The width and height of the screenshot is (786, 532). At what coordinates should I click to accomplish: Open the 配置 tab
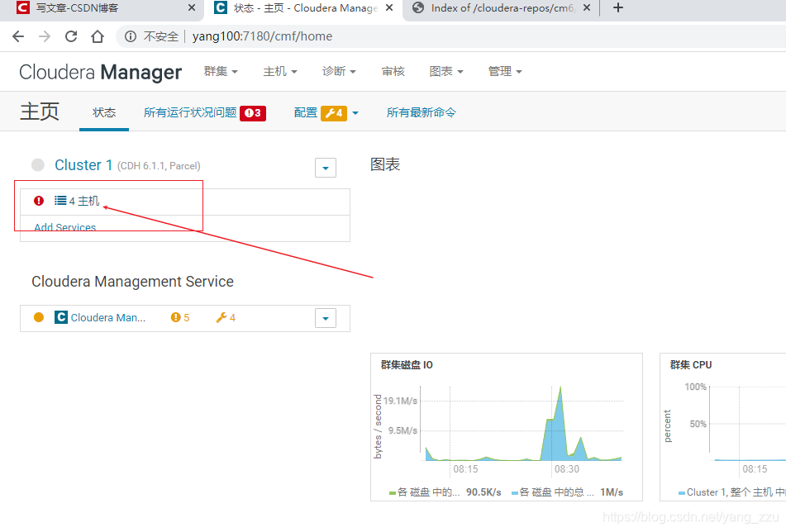pos(306,112)
